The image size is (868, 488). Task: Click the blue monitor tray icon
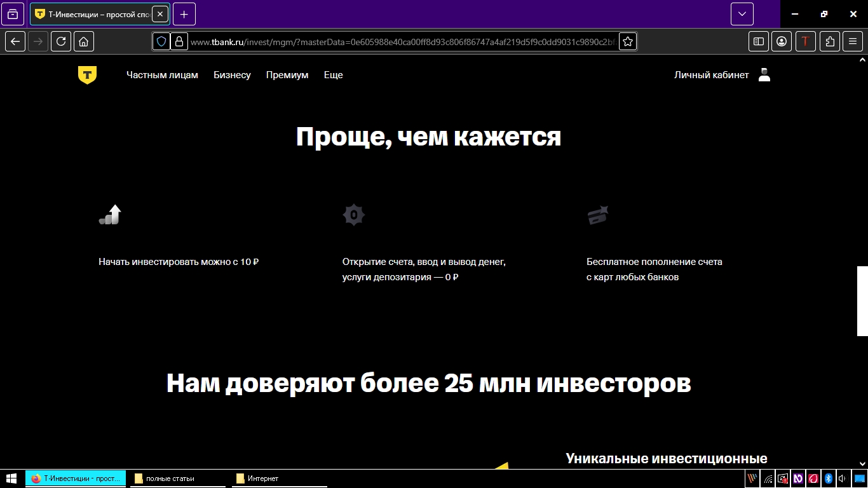858,478
